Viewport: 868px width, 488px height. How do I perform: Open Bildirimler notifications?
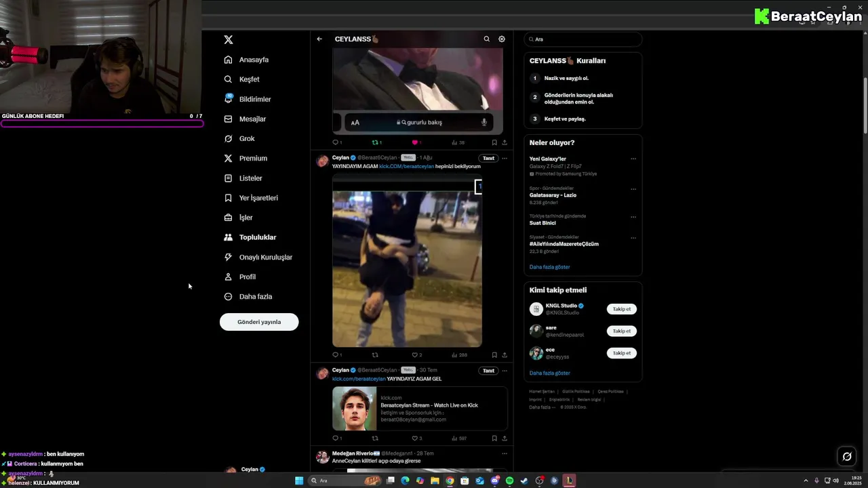click(x=248, y=99)
